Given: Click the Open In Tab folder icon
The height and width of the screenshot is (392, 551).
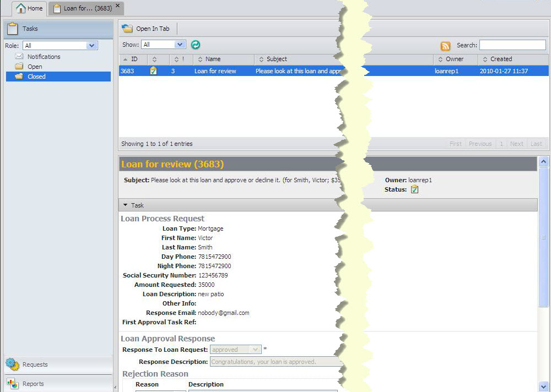Looking at the screenshot, I should click(127, 29).
